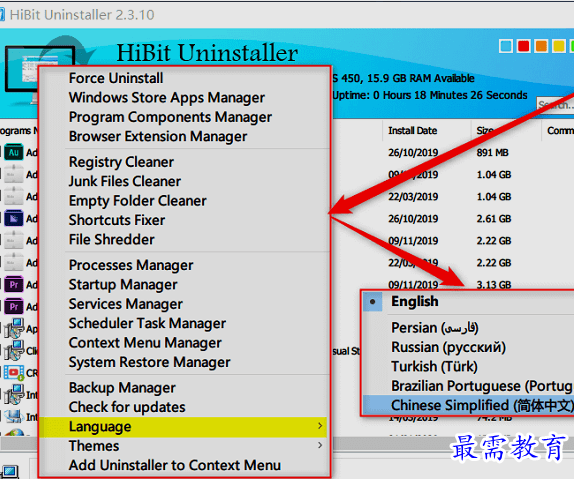Click the Adobe Audition Au icon
This screenshot has height=479, width=574.
click(x=14, y=153)
